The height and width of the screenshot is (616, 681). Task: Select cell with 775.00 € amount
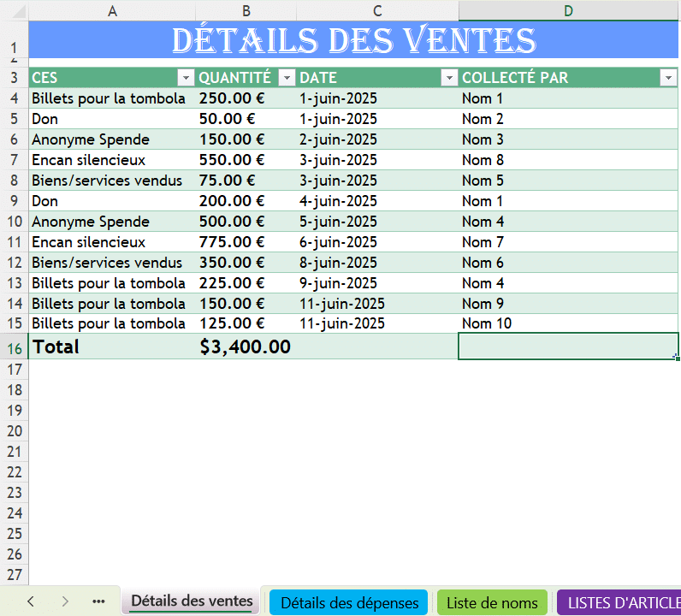click(x=246, y=242)
